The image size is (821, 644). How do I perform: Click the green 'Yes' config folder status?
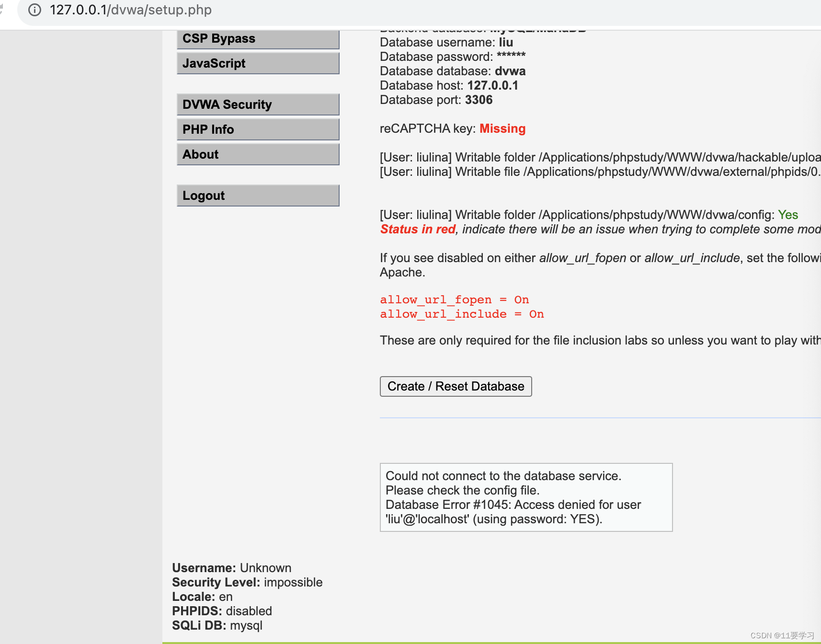click(788, 215)
